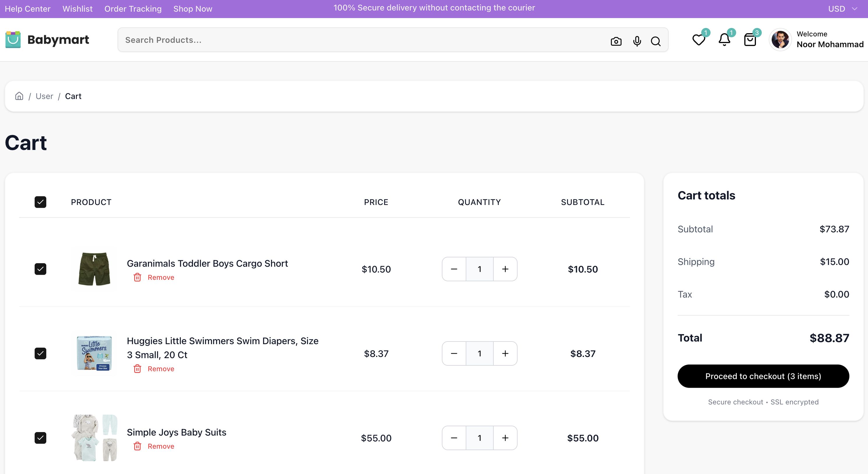The width and height of the screenshot is (868, 474).
Task: Click the magnifier search icon
Action: point(656,41)
